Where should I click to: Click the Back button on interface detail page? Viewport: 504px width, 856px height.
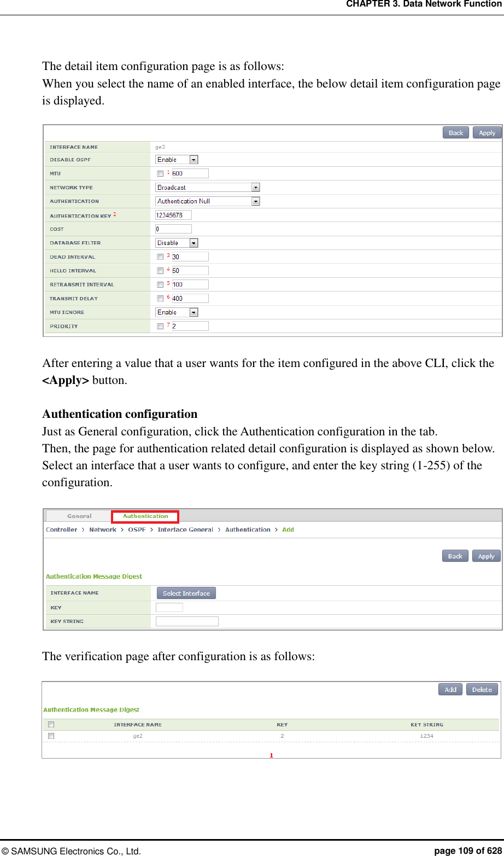456,133
